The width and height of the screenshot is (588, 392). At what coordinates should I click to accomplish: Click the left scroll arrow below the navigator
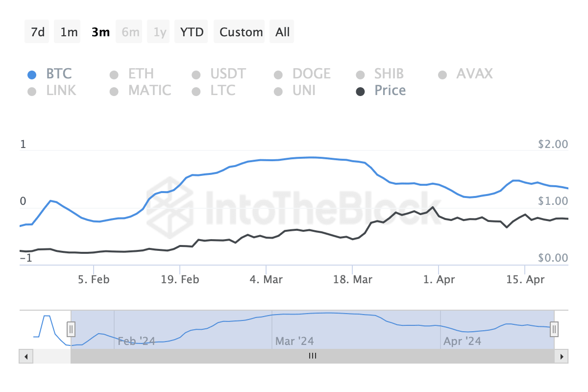coord(25,356)
